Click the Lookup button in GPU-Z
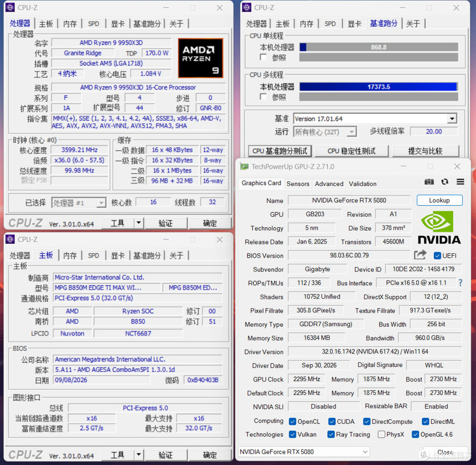The width and height of the screenshot is (476, 465). [x=439, y=200]
